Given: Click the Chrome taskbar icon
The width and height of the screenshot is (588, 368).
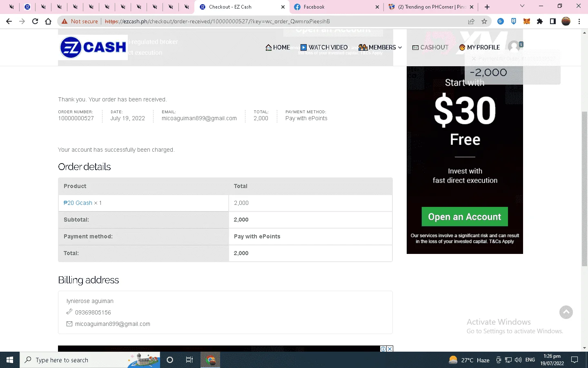Looking at the screenshot, I should [x=210, y=360].
